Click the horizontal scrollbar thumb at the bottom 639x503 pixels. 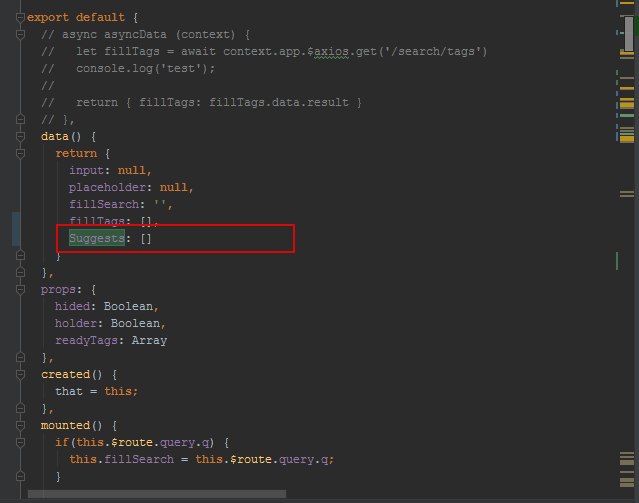pyautogui.click(x=157, y=494)
